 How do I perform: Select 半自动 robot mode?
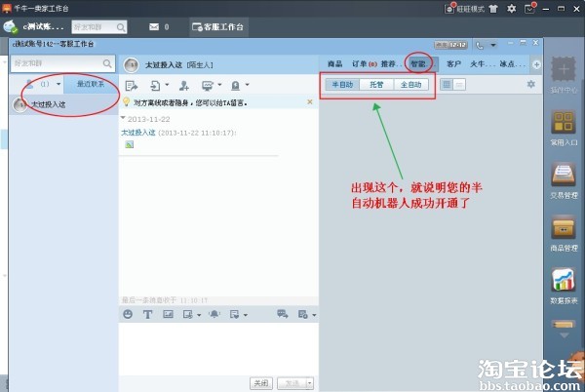click(342, 85)
